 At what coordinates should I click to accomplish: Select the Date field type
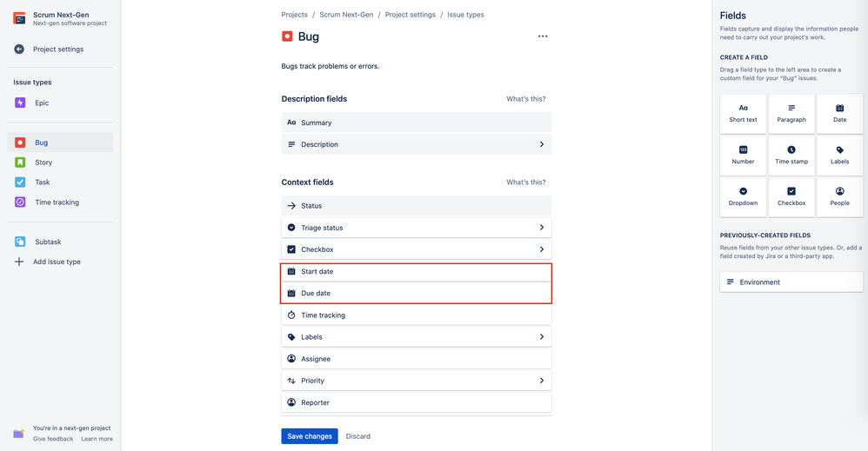(839, 114)
